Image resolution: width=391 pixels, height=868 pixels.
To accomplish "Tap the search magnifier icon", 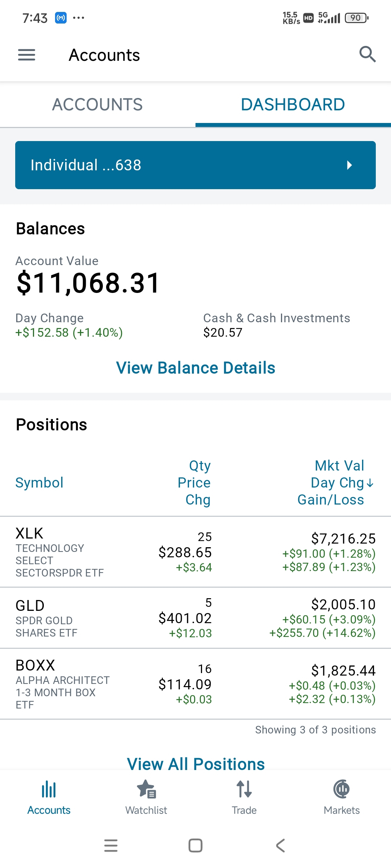I will (x=367, y=55).
